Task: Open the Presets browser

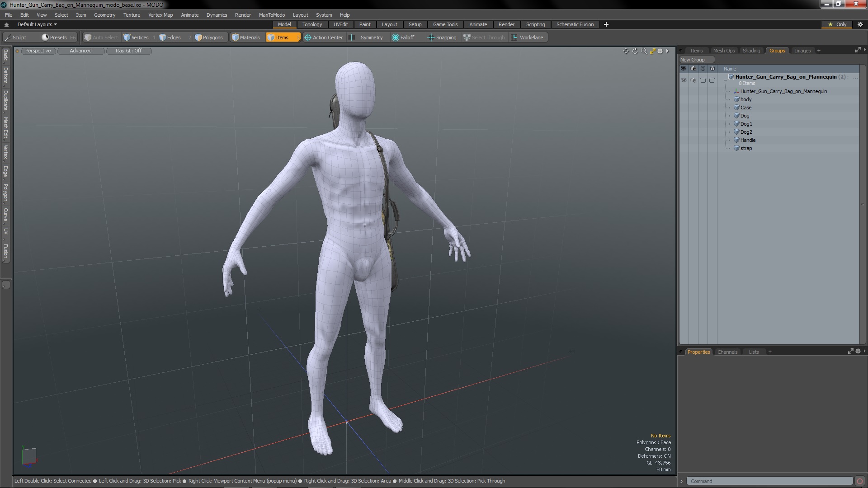Action: click(x=58, y=38)
